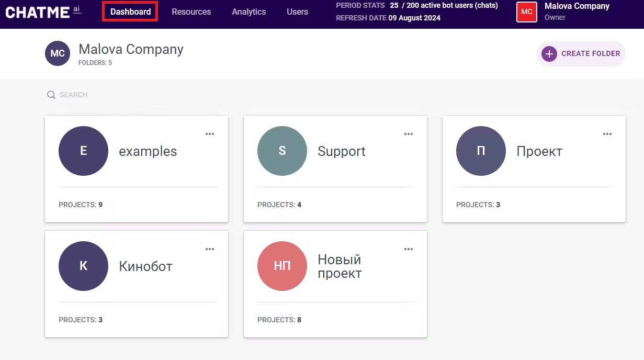This screenshot has height=360, width=644.
Task: Open three-dot menu on Кинобот folder
Action: coord(210,249)
